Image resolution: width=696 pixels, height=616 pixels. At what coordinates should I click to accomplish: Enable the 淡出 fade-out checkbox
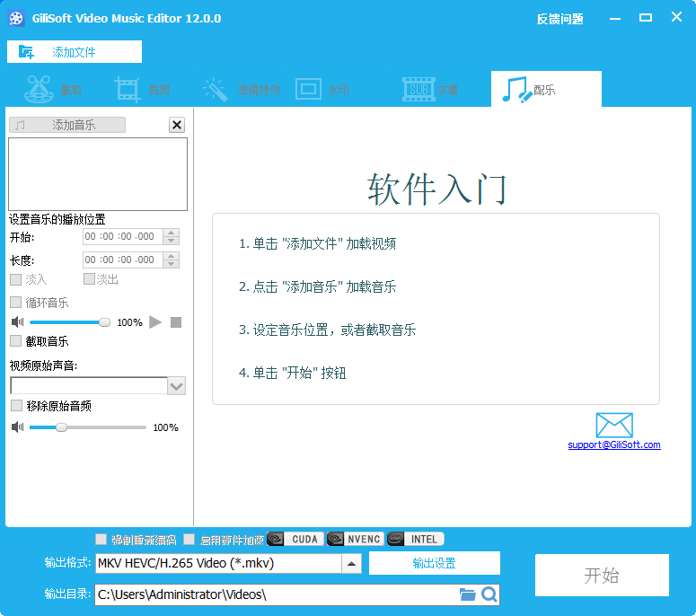(x=89, y=278)
